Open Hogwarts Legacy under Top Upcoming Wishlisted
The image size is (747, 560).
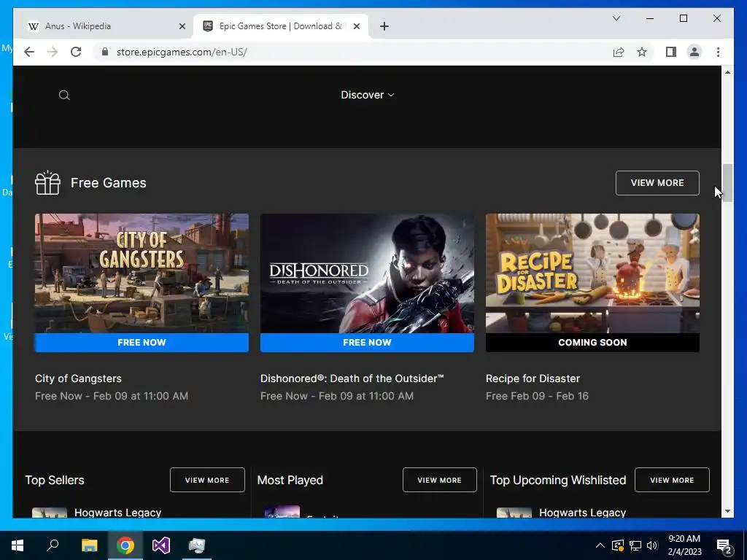583,513
